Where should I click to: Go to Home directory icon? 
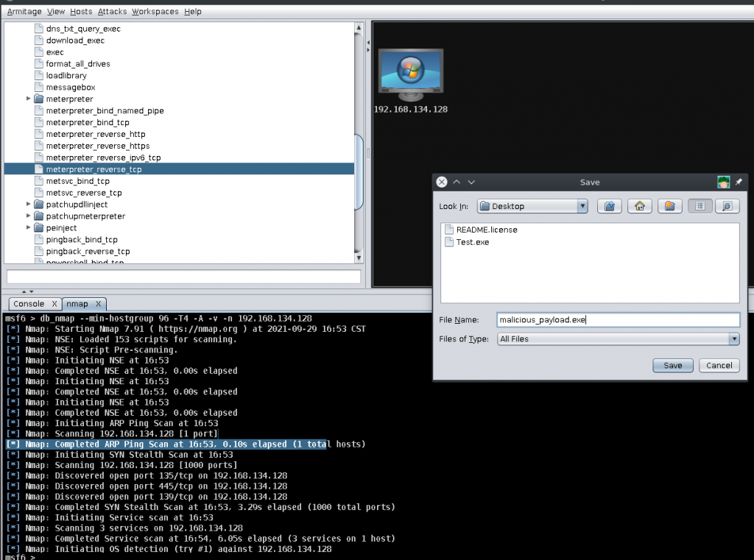pyautogui.click(x=640, y=206)
